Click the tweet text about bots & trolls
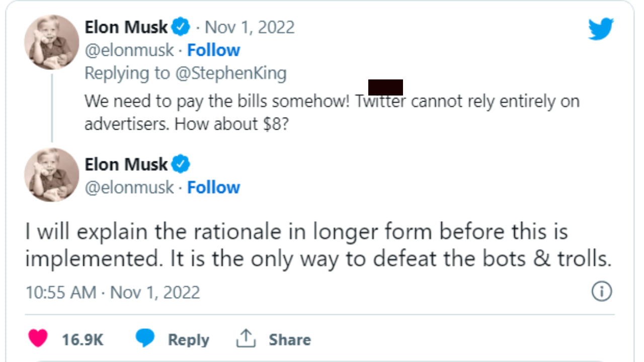644x362 pixels. coord(318,245)
